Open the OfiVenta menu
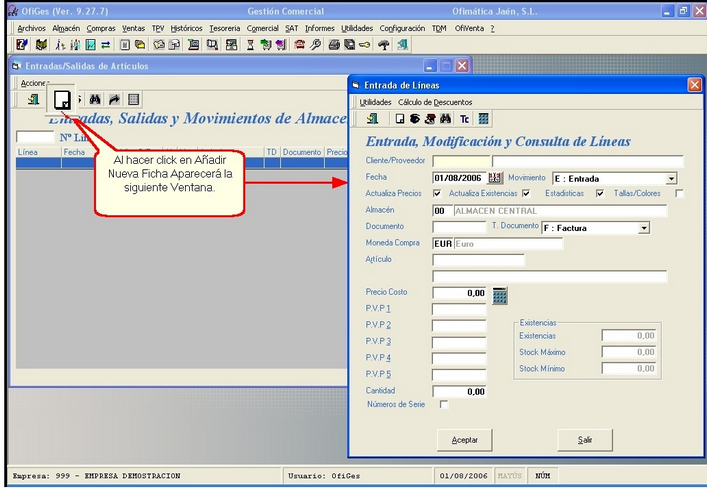Viewport: 707px width, 488px height. [469, 28]
